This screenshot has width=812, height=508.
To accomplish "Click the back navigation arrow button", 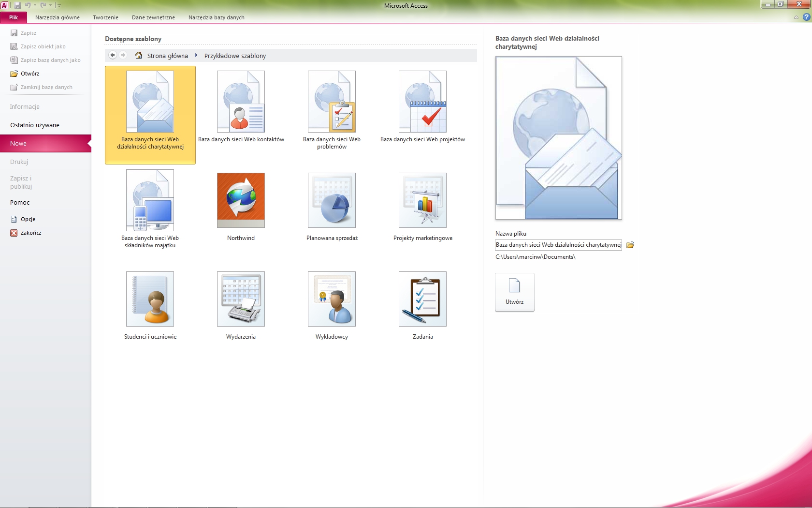I will 113,55.
